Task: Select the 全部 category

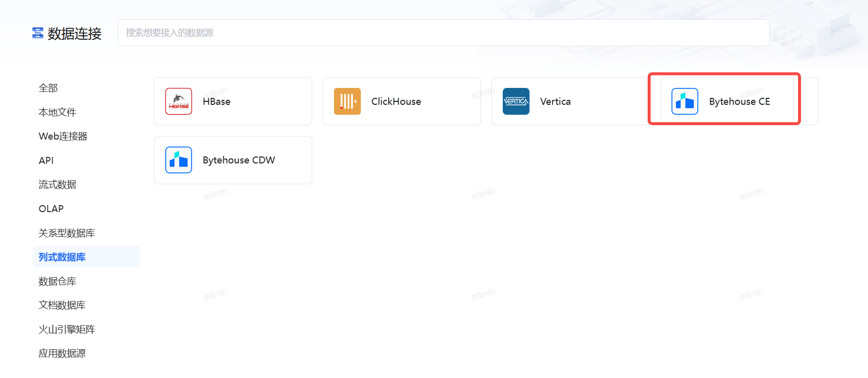Action: [x=48, y=88]
